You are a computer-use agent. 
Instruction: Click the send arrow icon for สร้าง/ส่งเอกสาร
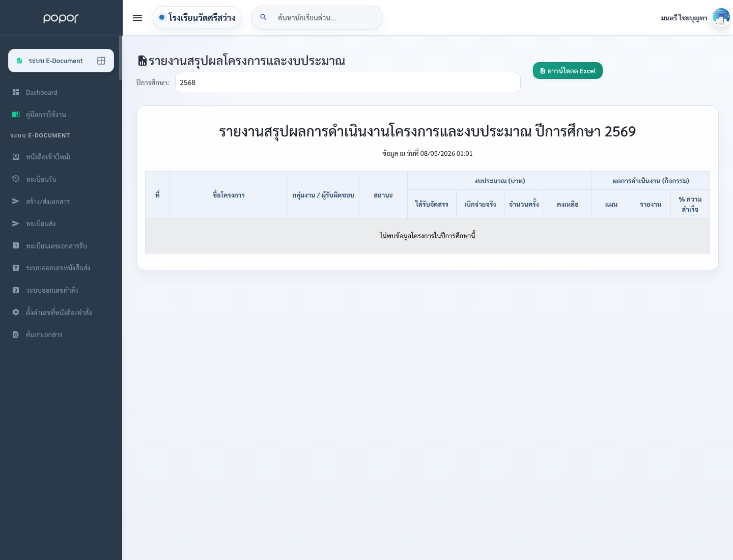[16, 201]
